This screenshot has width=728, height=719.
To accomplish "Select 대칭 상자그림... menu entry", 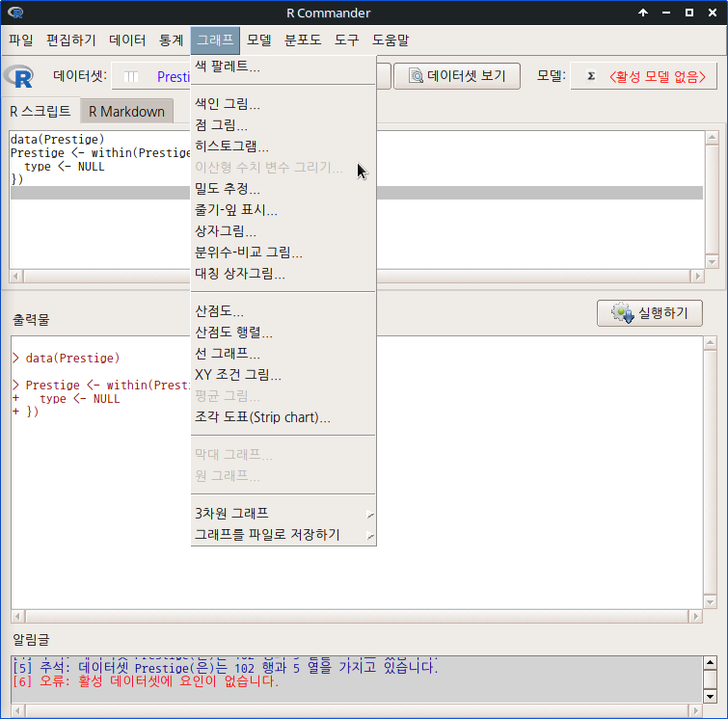I will (x=283, y=274).
